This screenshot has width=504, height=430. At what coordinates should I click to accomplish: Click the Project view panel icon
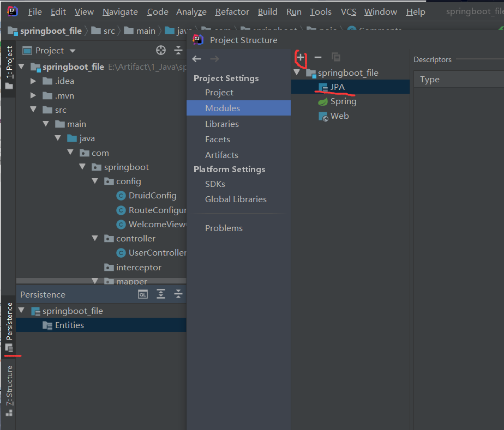pyautogui.click(x=27, y=51)
